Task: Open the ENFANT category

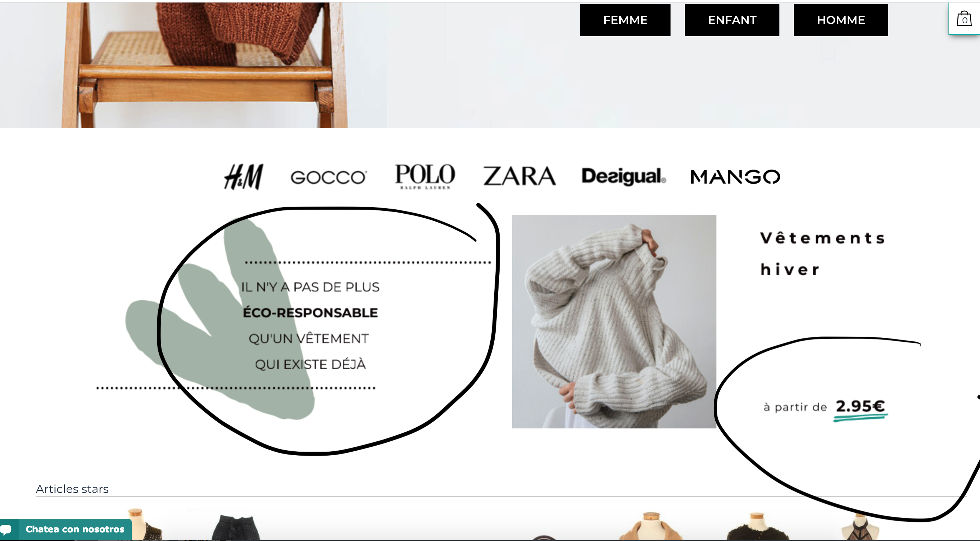Action: 732,20
